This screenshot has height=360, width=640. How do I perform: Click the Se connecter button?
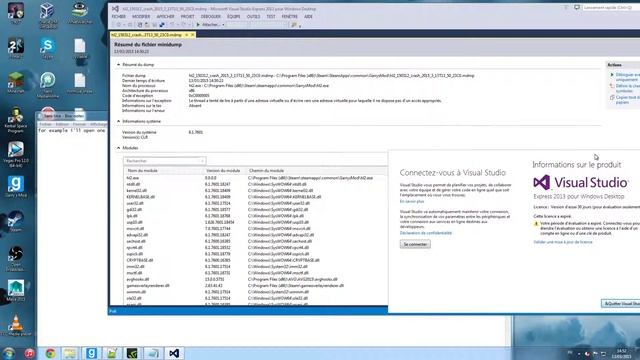pyautogui.click(x=415, y=244)
